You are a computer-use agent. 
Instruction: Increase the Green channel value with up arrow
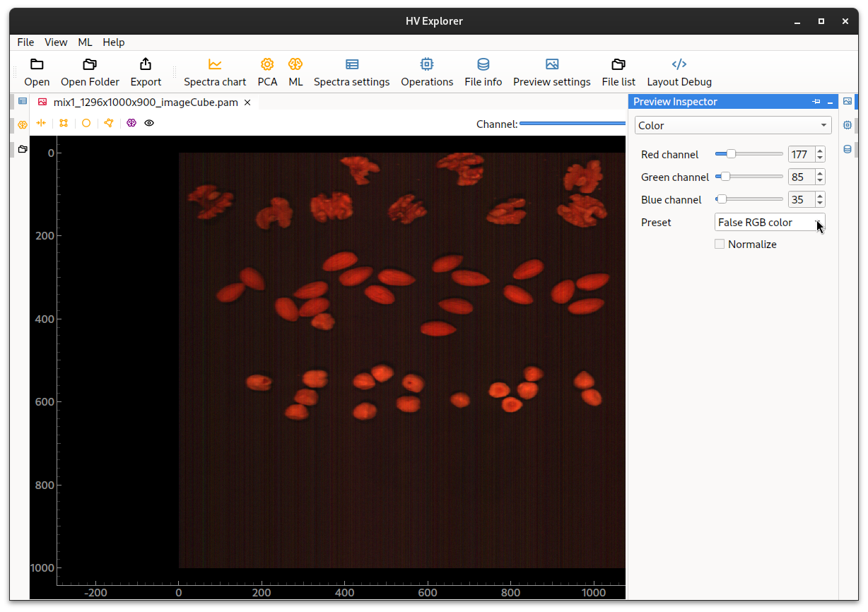click(x=820, y=173)
